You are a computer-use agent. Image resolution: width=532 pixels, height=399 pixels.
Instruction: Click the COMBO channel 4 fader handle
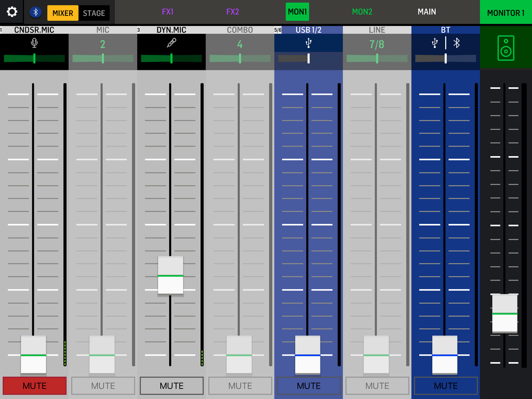tap(239, 355)
